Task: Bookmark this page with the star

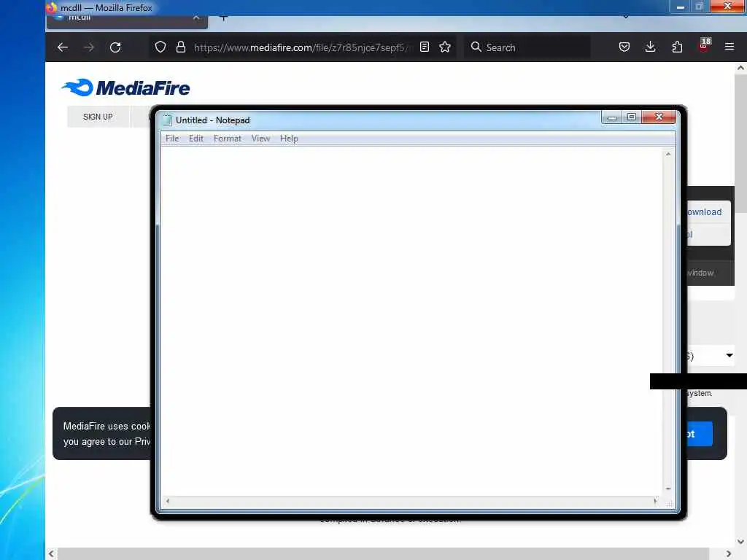Action: point(445,47)
